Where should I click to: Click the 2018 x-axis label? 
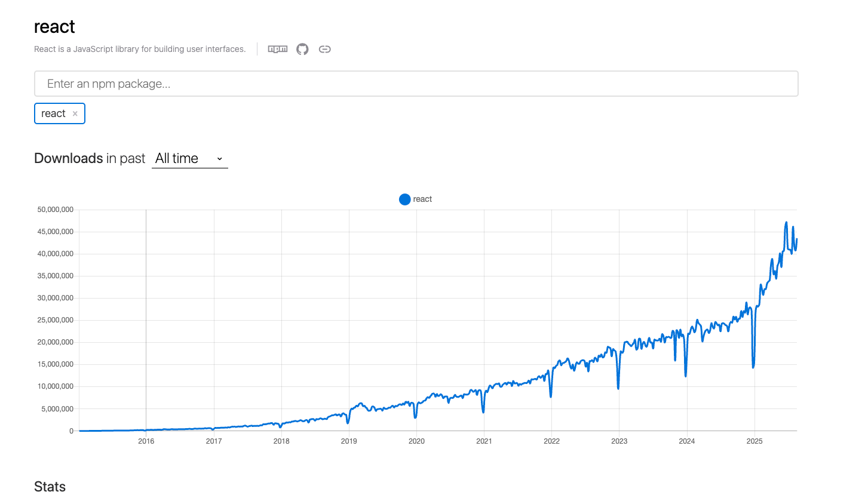tap(281, 441)
